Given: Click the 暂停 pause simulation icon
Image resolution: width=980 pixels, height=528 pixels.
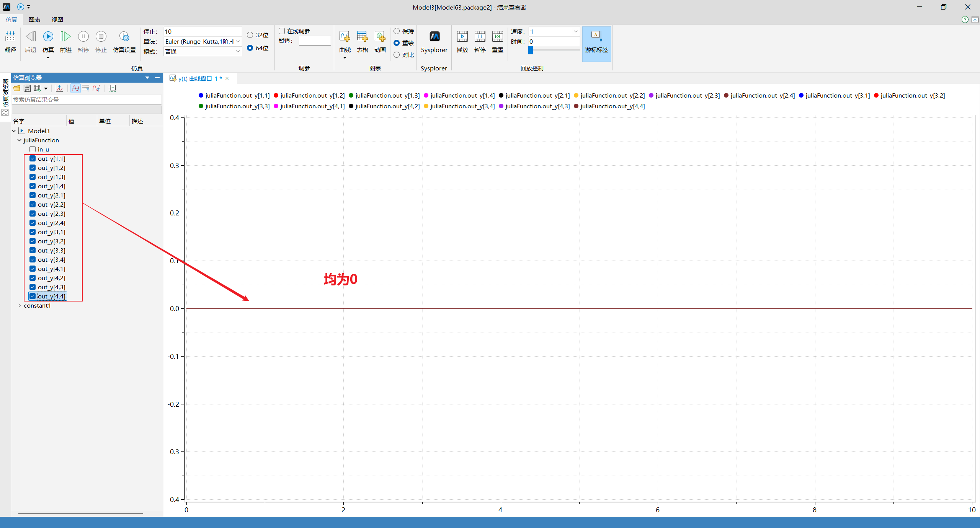Looking at the screenshot, I should (83, 37).
